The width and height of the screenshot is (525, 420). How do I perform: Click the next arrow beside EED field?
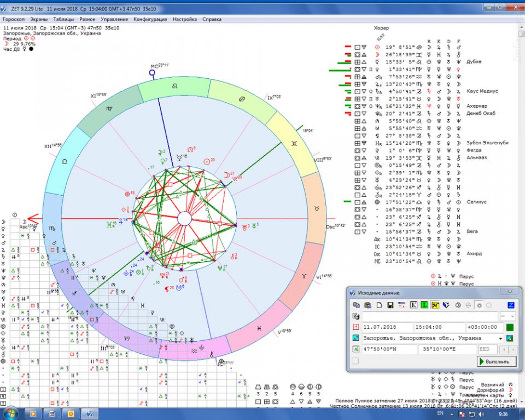click(512, 349)
